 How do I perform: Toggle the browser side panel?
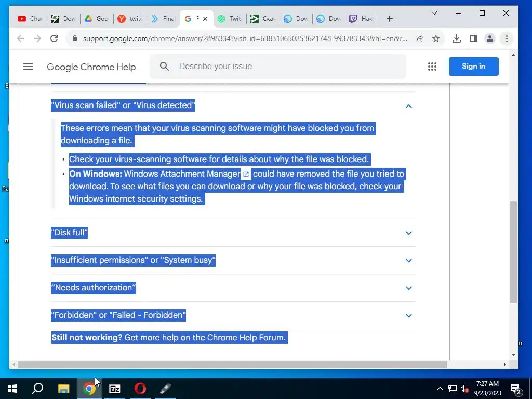(473, 38)
